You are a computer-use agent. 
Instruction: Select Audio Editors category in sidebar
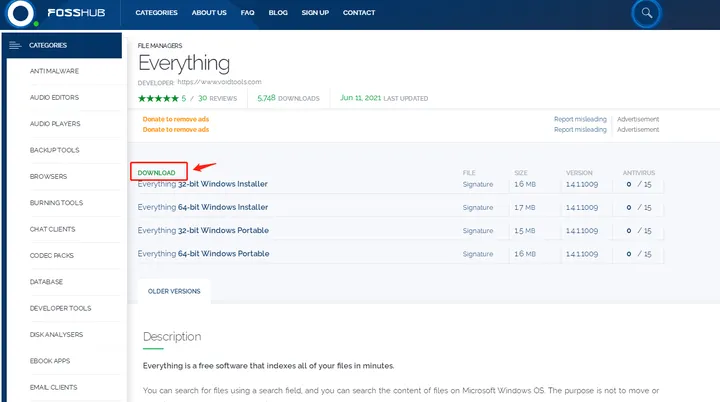(54, 97)
